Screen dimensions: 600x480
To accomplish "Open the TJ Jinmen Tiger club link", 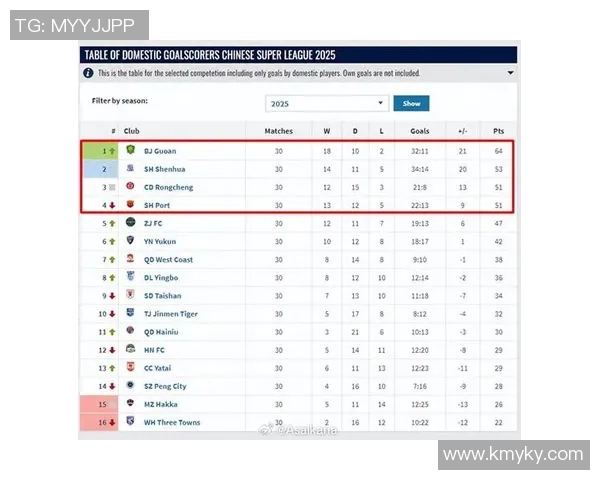I will 170,313.
